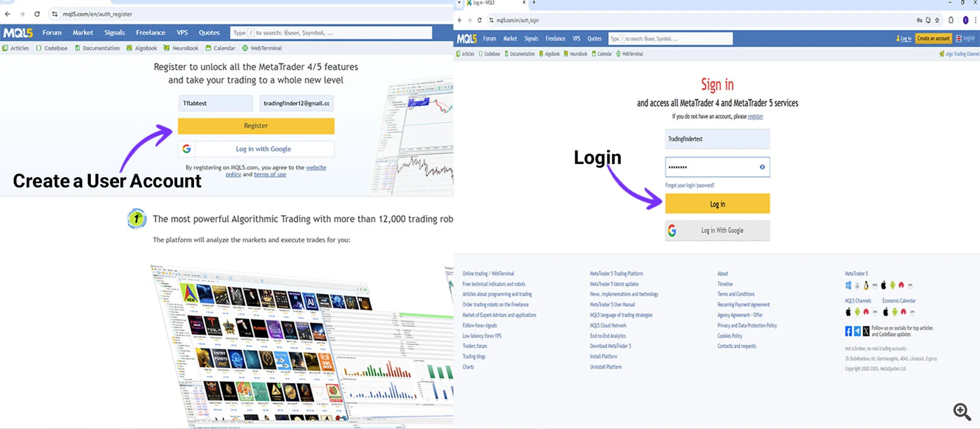
Task: Click the yellow Register button
Action: click(256, 126)
